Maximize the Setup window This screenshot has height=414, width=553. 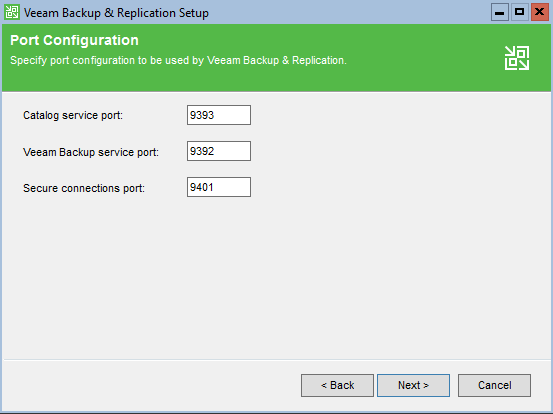tap(519, 12)
